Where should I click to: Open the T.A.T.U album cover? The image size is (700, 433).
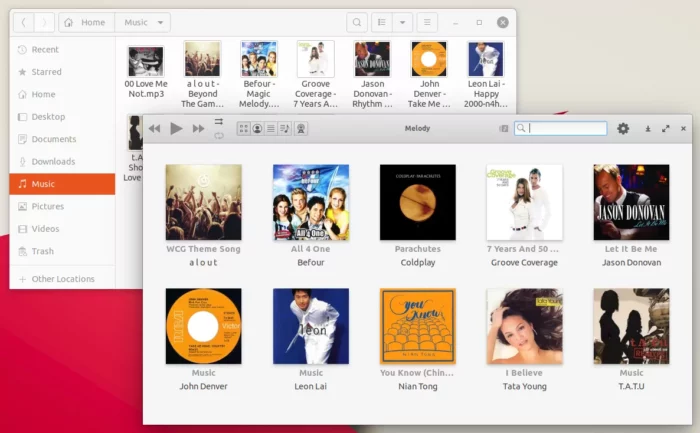[x=631, y=326]
